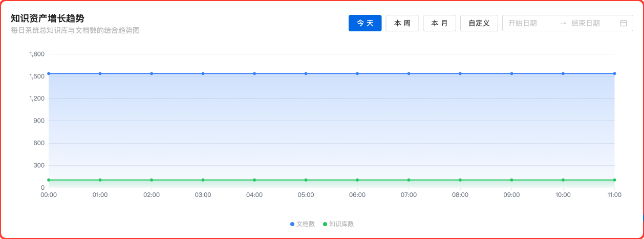Toggle the 知识库数 legend series
Screen dimensions: 644x239
(x=341, y=224)
